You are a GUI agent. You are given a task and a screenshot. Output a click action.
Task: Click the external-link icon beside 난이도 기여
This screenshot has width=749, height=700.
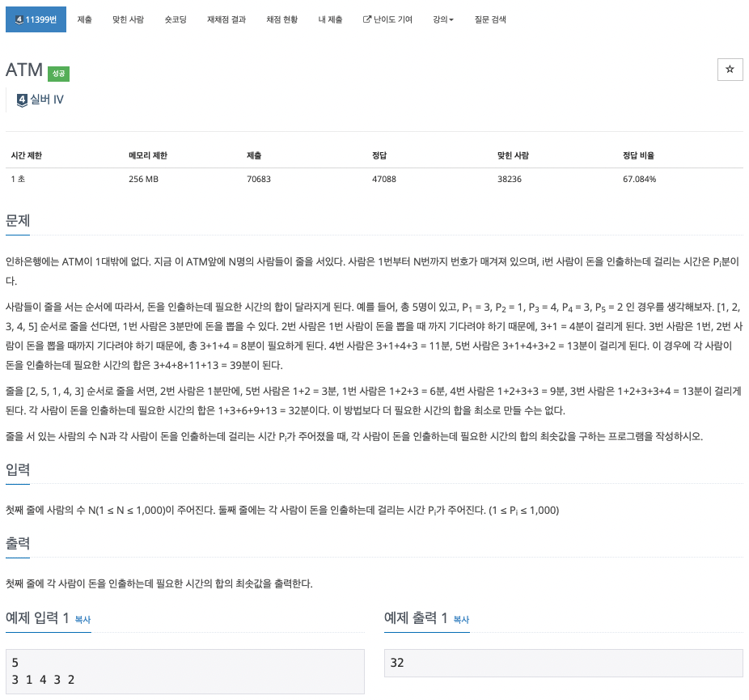tap(367, 19)
